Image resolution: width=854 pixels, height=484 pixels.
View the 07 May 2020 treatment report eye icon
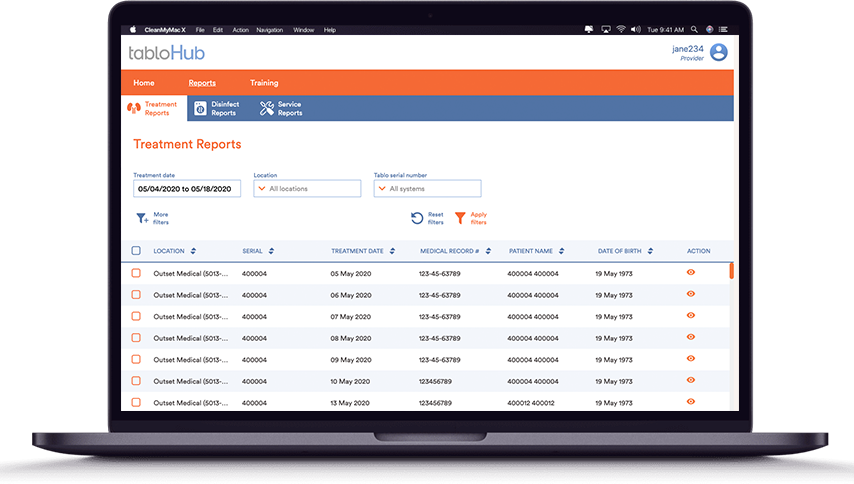(691, 315)
